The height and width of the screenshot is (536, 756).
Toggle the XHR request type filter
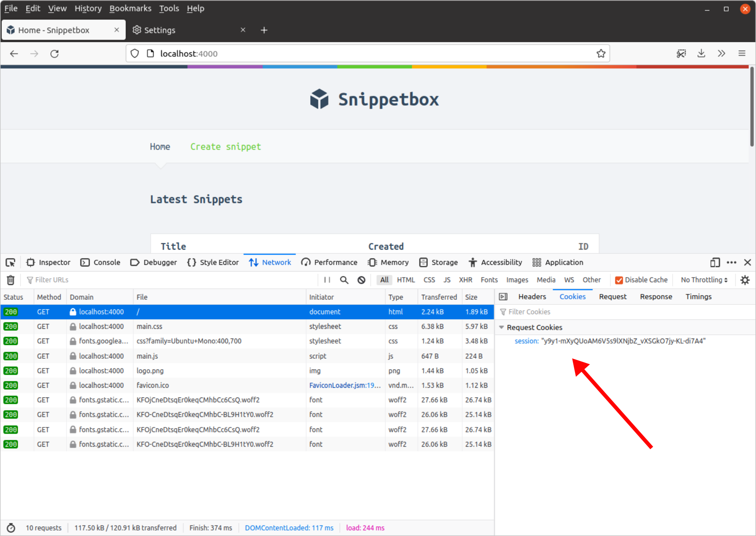point(465,280)
